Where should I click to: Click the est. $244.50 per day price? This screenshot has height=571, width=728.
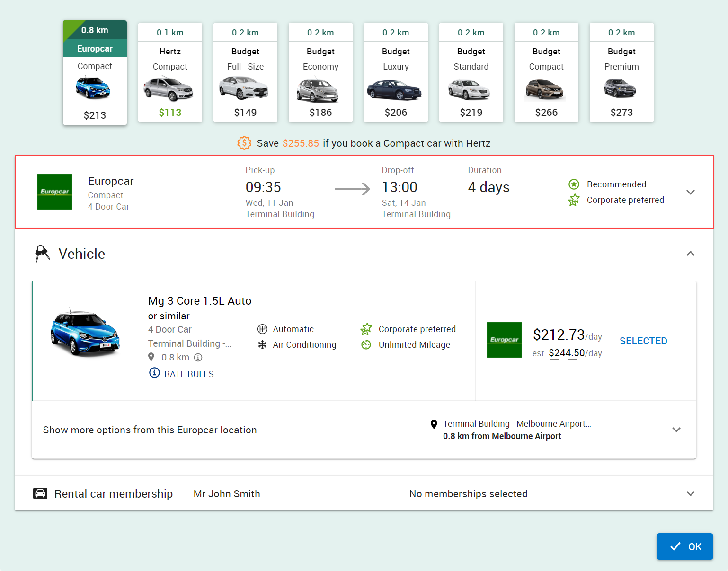567,353
